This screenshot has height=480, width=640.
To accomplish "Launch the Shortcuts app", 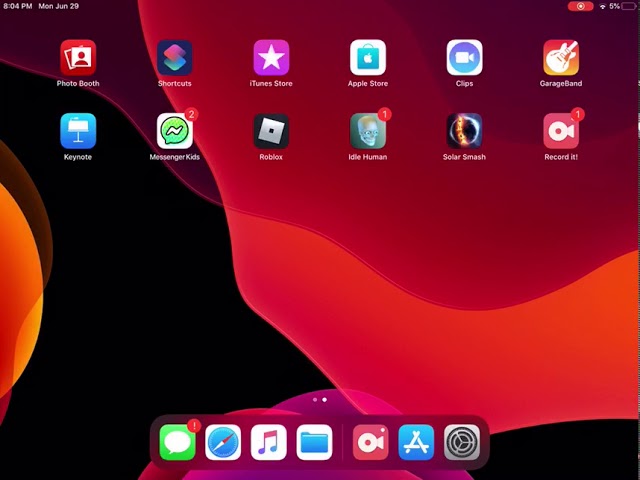I will [175, 58].
